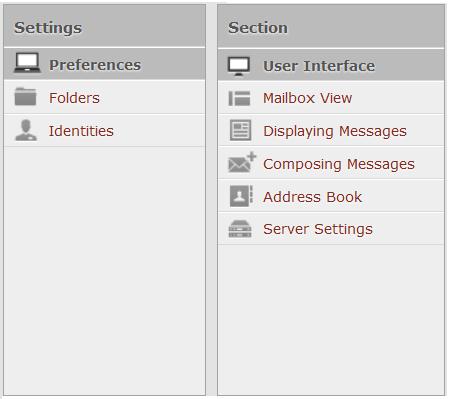Viewport: 450px width, 399px height.
Task: Select Address Book section
Action: click(331, 196)
